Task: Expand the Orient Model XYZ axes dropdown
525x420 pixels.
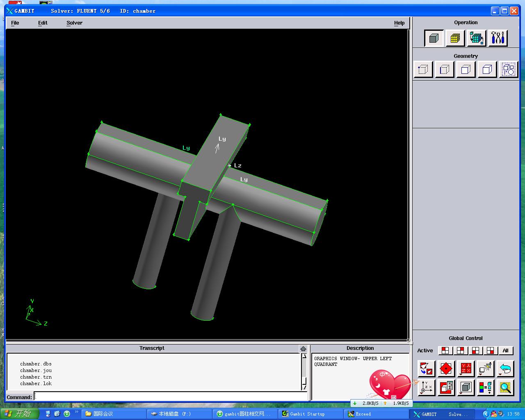Action: (426, 388)
